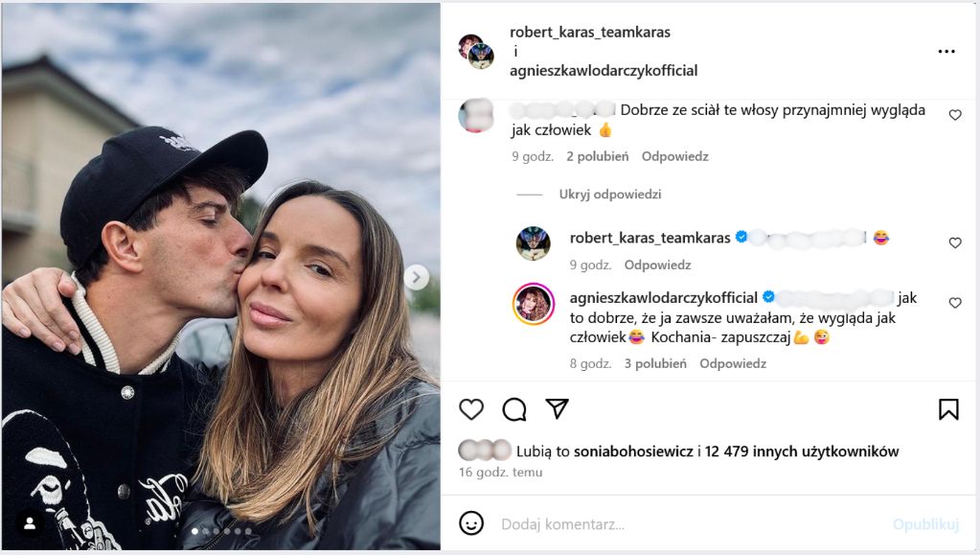This screenshot has width=980, height=555.
Task: Reply to the 8 godz. comment
Action: tap(733, 364)
